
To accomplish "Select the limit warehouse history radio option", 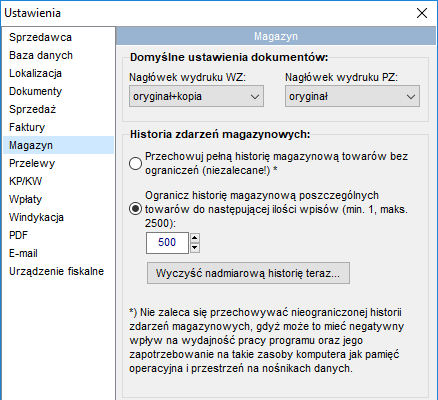I will tap(135, 209).
